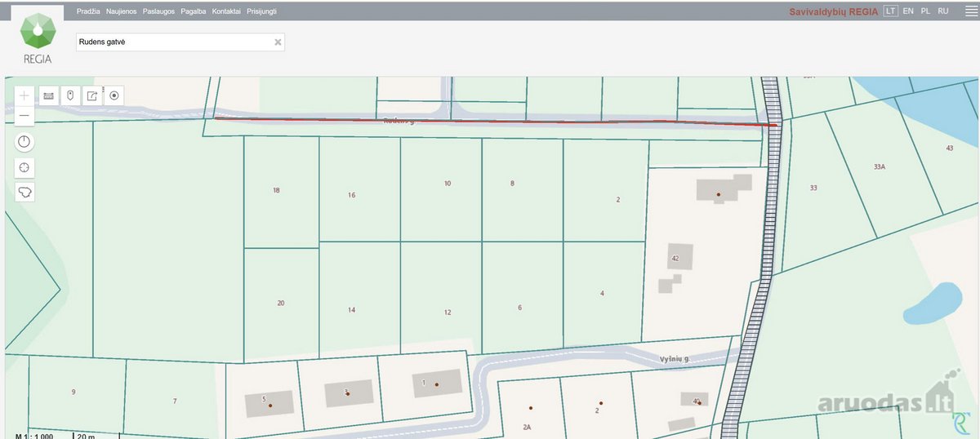Select parcel number 18 on map
Screen dimensions: 980x439
coord(276,190)
